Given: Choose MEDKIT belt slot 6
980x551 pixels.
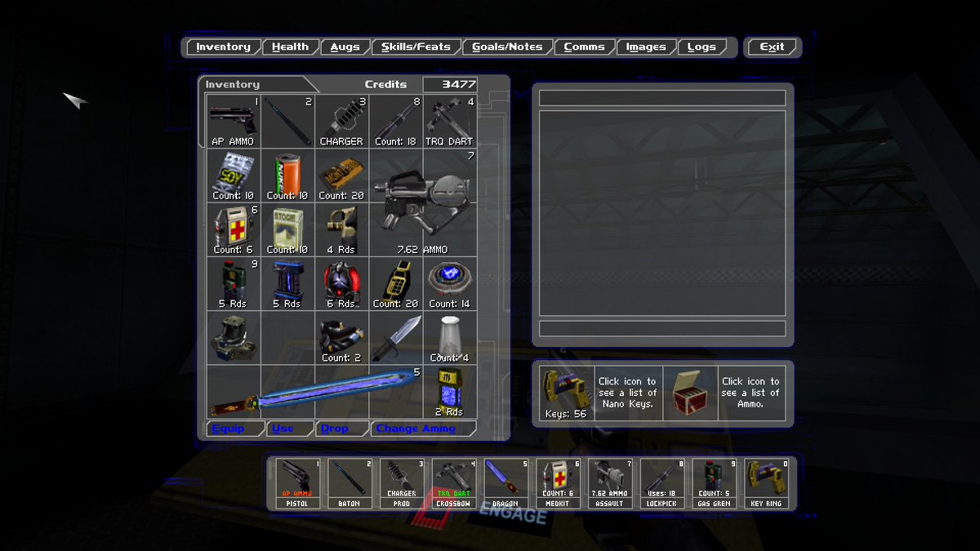Looking at the screenshot, I should (557, 483).
